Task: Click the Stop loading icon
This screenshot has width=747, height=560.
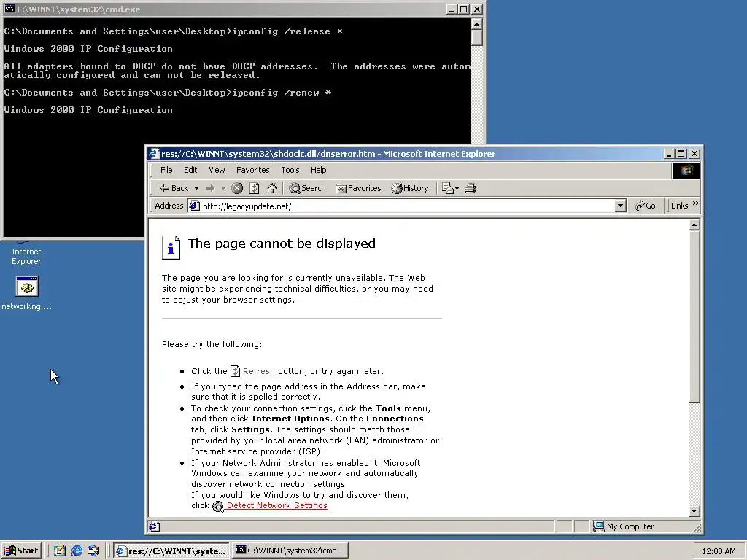Action: pyautogui.click(x=237, y=188)
